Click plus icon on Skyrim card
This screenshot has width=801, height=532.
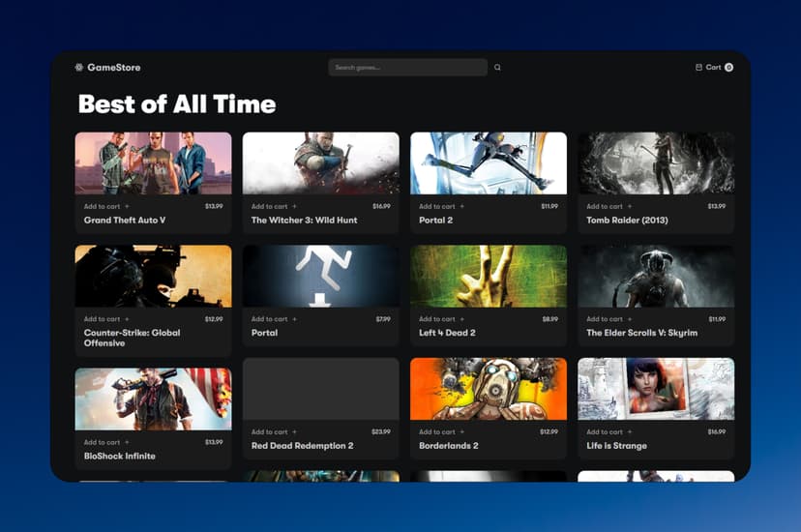(630, 319)
